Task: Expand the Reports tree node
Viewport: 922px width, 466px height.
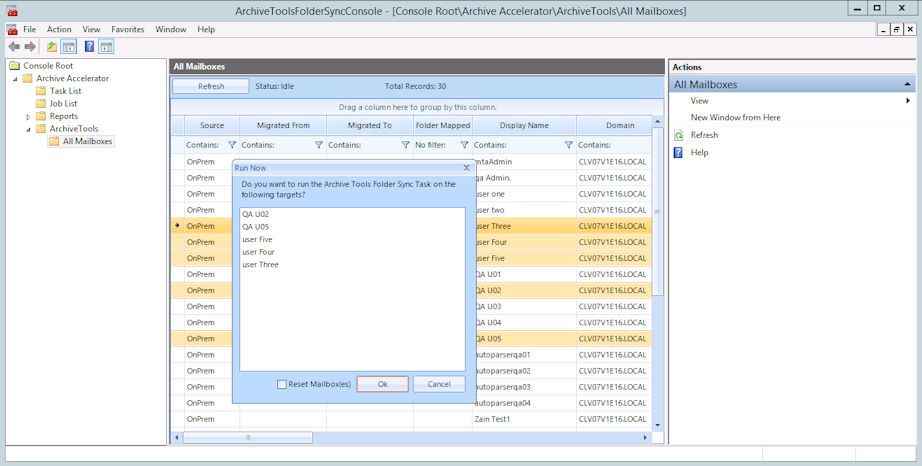Action: click(x=28, y=116)
